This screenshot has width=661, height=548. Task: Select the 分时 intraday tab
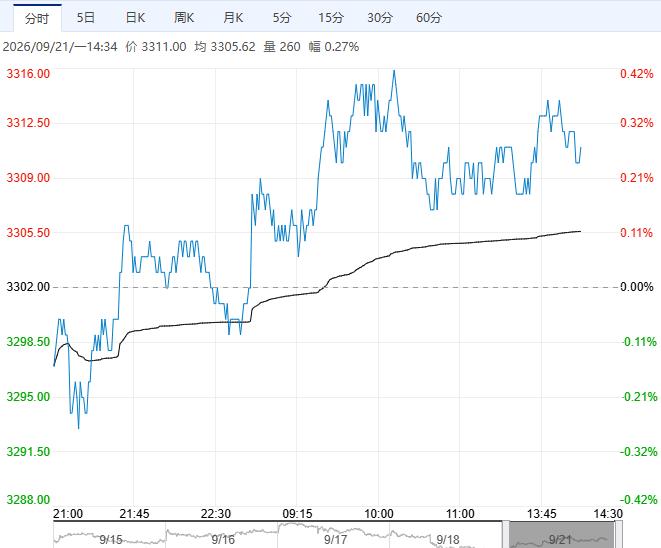37,18
